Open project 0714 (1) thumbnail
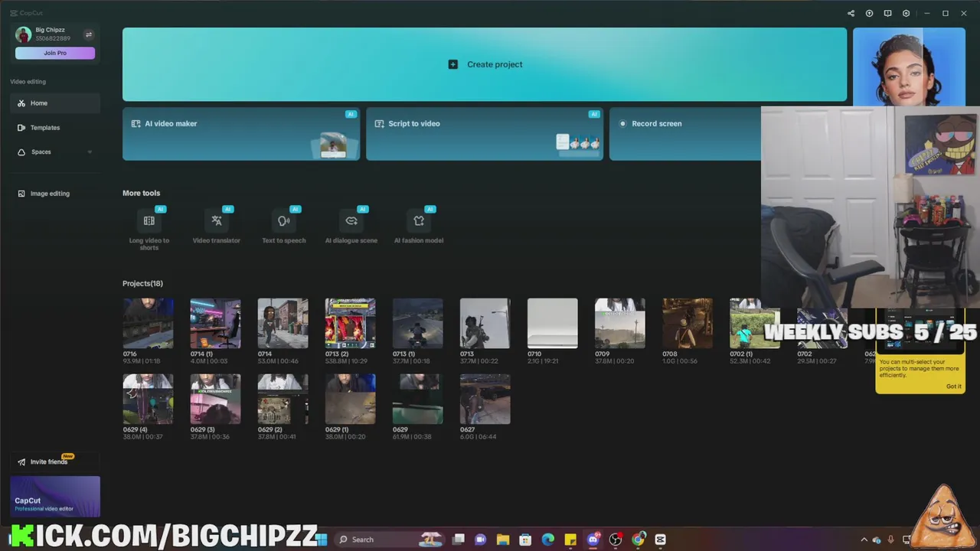The image size is (980, 551). (x=215, y=323)
